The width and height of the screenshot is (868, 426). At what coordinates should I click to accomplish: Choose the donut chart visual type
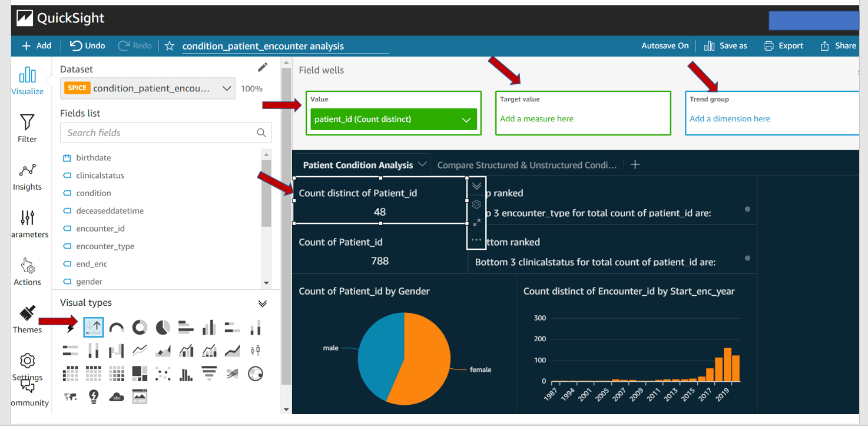(x=140, y=327)
